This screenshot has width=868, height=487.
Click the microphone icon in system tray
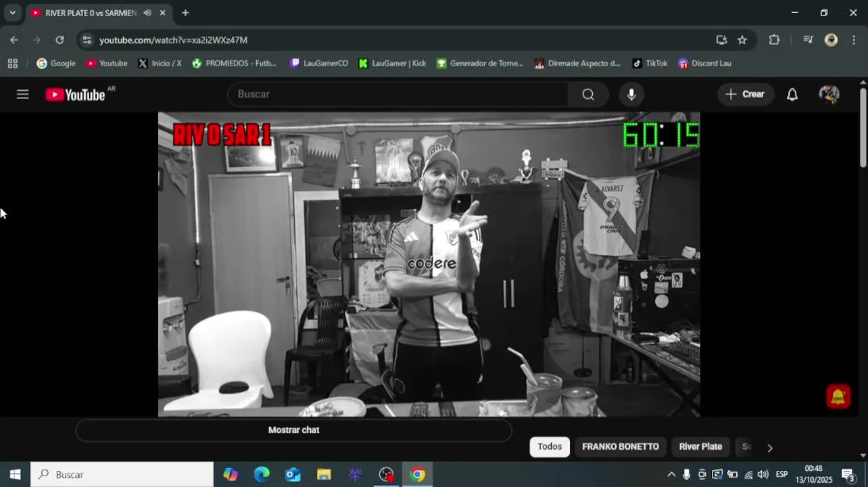pyautogui.click(x=687, y=475)
